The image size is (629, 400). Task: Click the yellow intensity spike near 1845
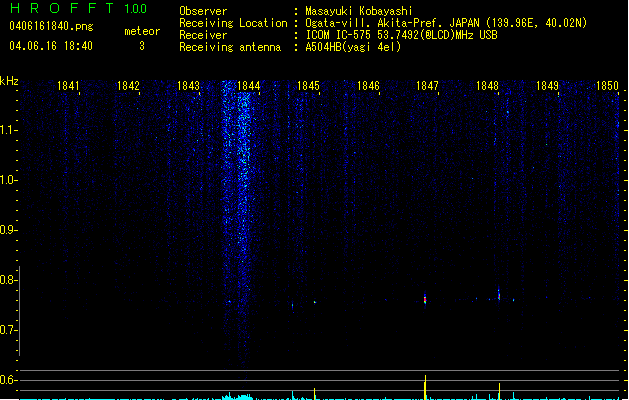click(x=314, y=394)
